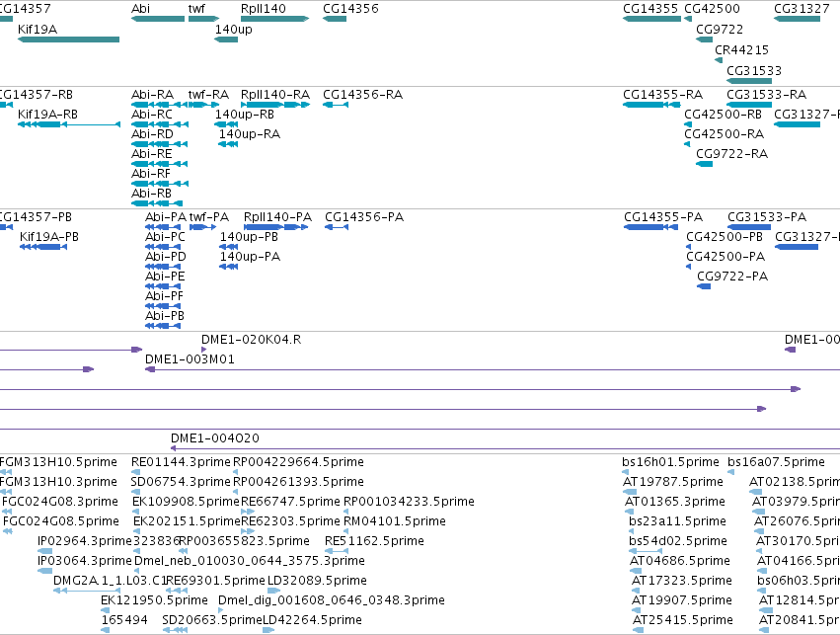Select EST RE66747.5prime
The image size is (840, 635).
coord(291,502)
